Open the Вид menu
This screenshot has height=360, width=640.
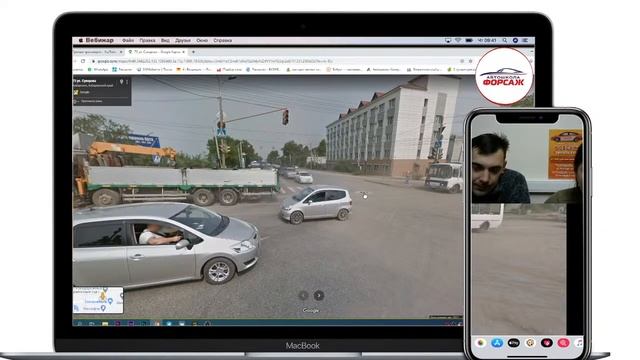click(165, 40)
